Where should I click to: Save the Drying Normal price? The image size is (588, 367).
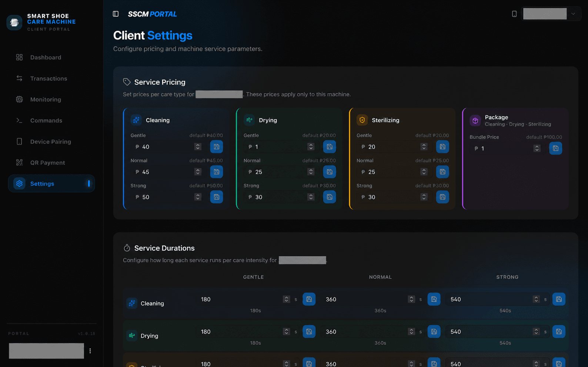(330, 172)
